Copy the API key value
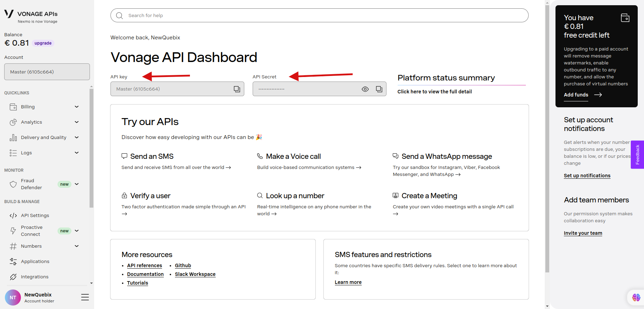 237,89
